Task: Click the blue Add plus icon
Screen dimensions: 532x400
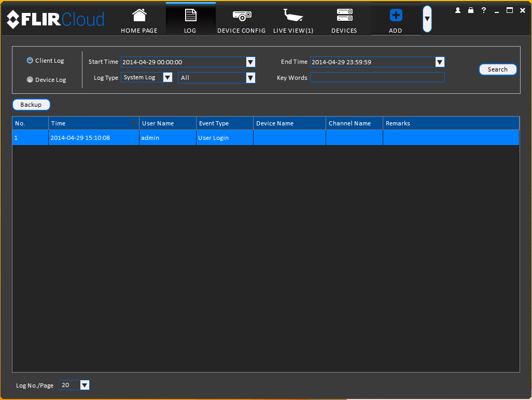Action: 396,15
